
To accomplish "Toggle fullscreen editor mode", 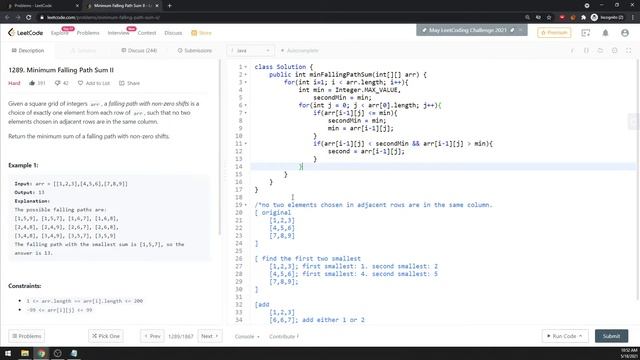I will (x=629, y=50).
